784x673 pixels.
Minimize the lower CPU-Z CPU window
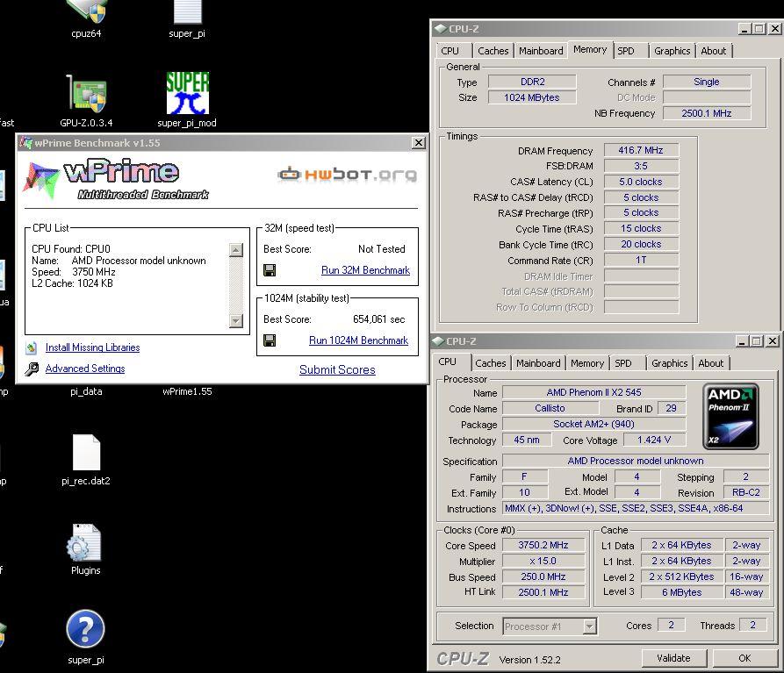[x=742, y=341]
